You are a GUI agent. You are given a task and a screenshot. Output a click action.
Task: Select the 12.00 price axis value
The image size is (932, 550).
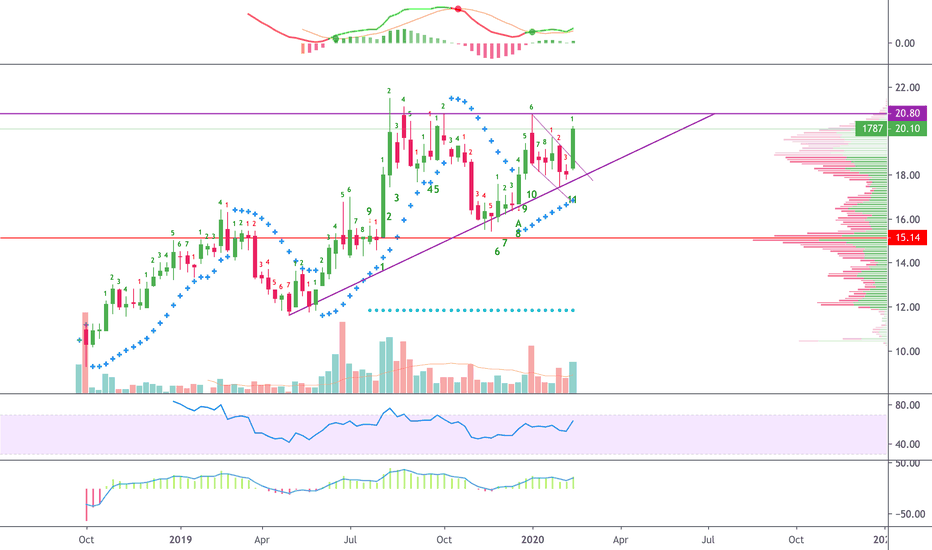click(907, 307)
